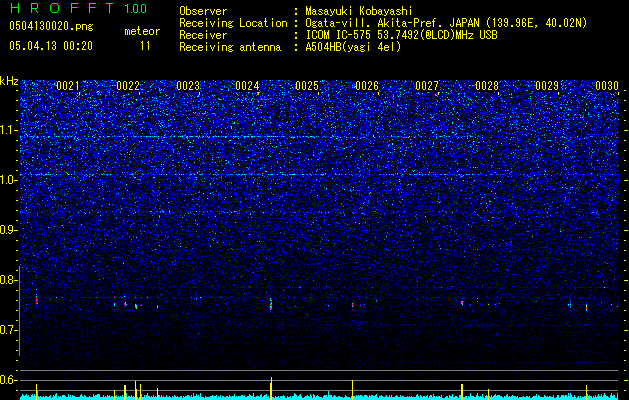Click the antenna text A504HB(yagi 4el)
The image size is (629, 400).
coord(353,47)
